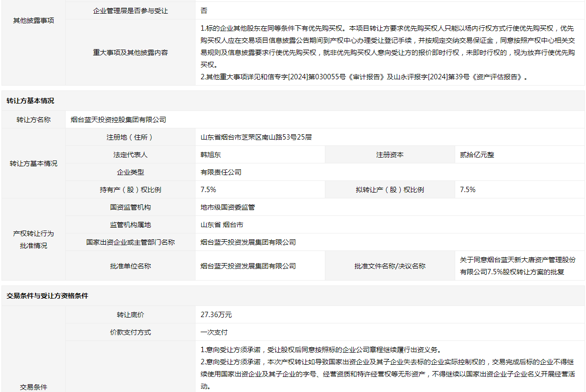This screenshot has height=392, width=586.
Task: Click the 山东省 烟台市 jurisdiction value
Action: [x=222, y=225]
